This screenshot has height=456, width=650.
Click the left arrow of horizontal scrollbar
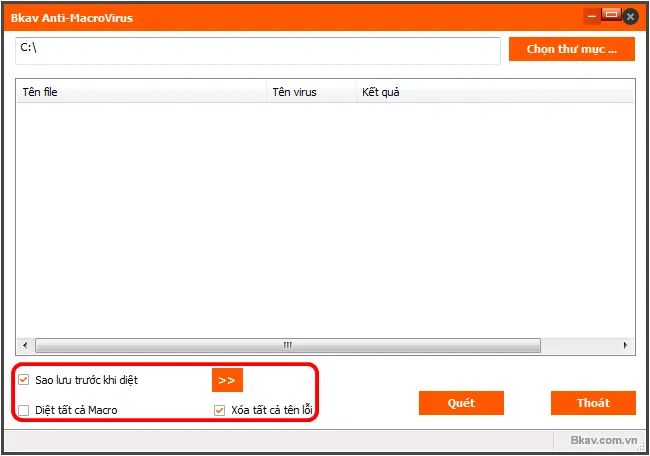click(x=24, y=345)
